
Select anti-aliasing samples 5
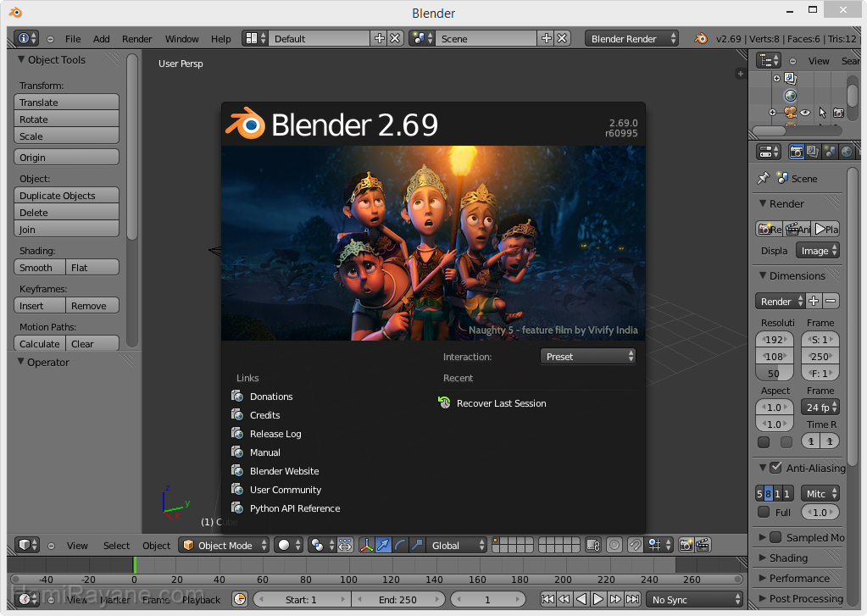pyautogui.click(x=759, y=493)
